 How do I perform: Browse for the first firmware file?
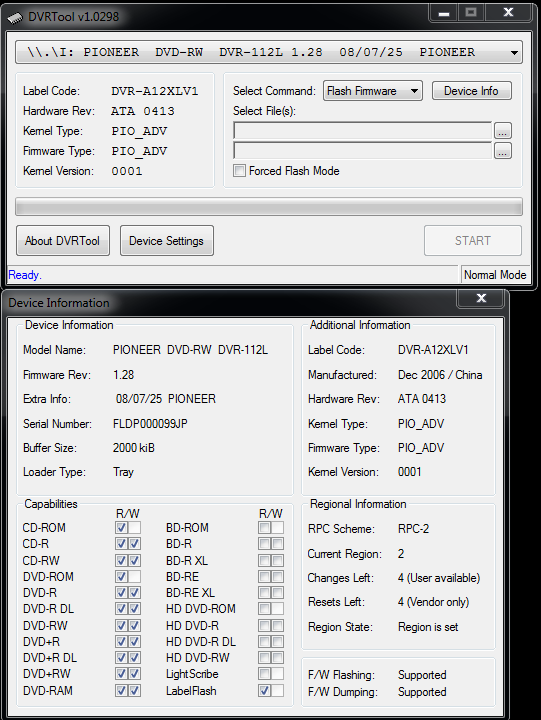[503, 131]
